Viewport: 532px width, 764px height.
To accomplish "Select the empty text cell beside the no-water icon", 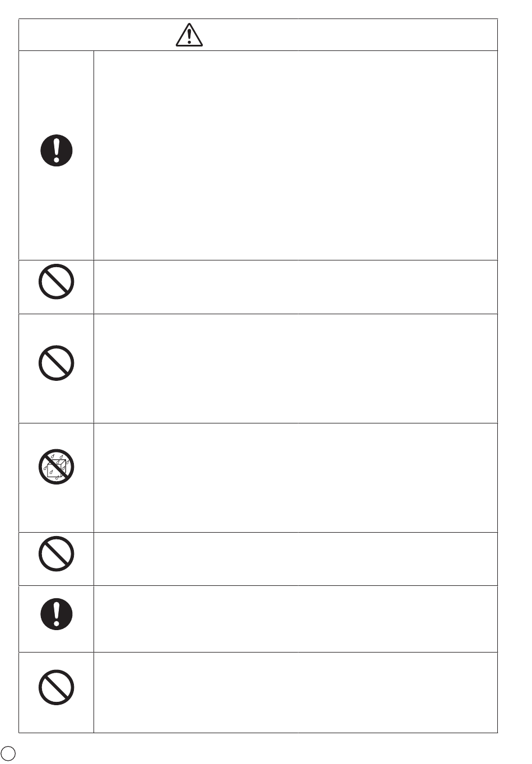I will pos(295,478).
